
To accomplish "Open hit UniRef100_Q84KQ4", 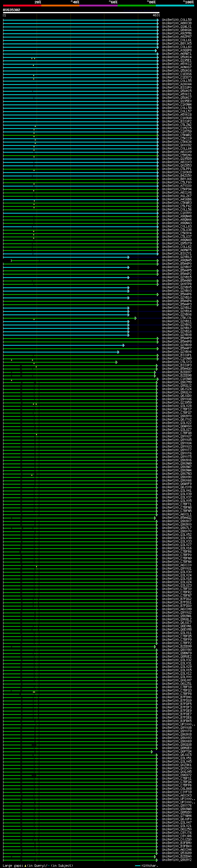I will coord(176,30).
